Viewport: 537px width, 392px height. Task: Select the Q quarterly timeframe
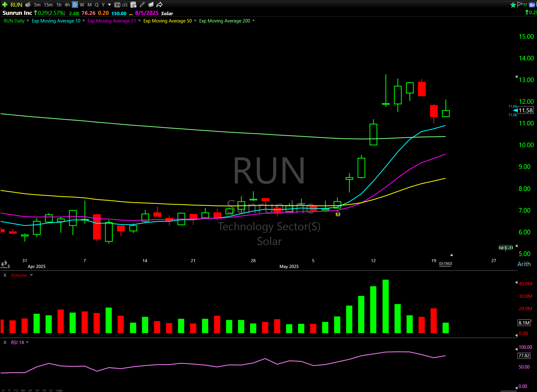pos(97,5)
